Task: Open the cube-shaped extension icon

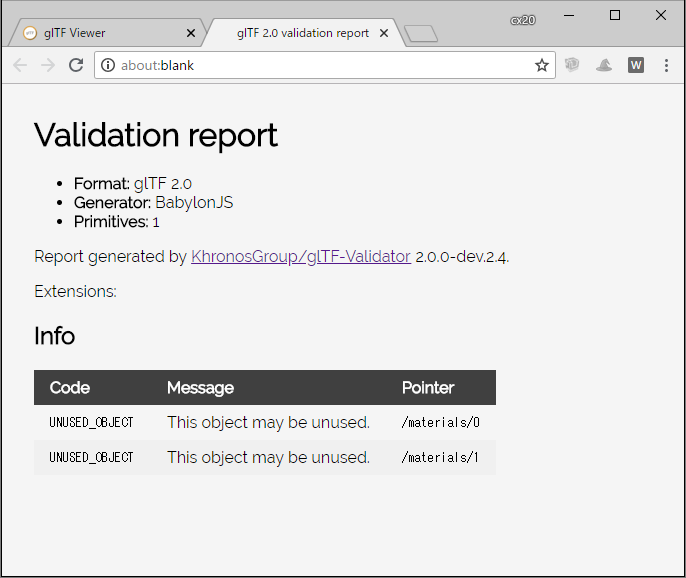Action: [x=572, y=65]
